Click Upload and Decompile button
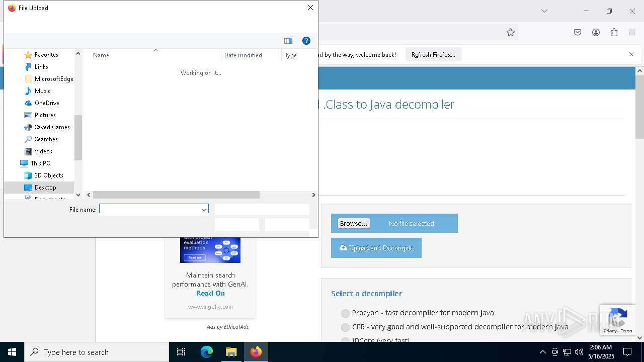 tap(376, 248)
